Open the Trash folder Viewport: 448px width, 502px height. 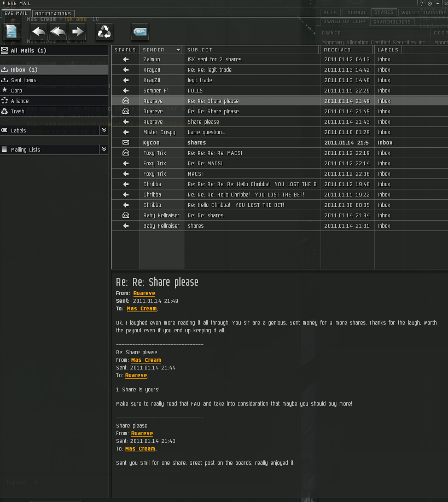click(x=54, y=112)
